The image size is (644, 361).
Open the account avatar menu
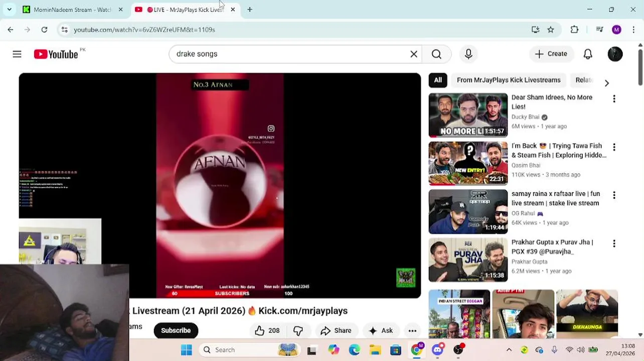coord(615,54)
